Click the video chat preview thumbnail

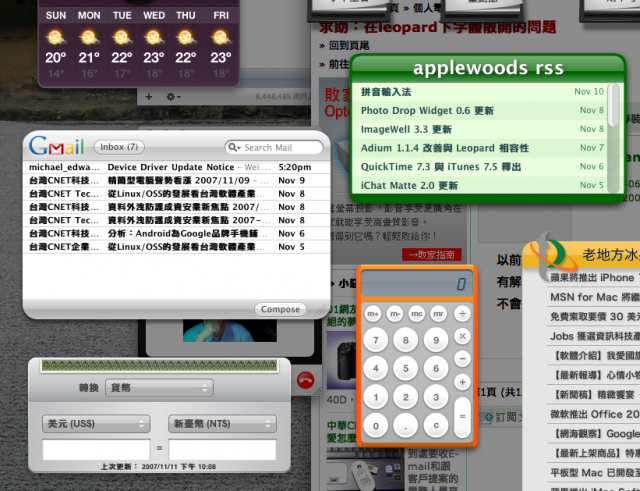230,331
